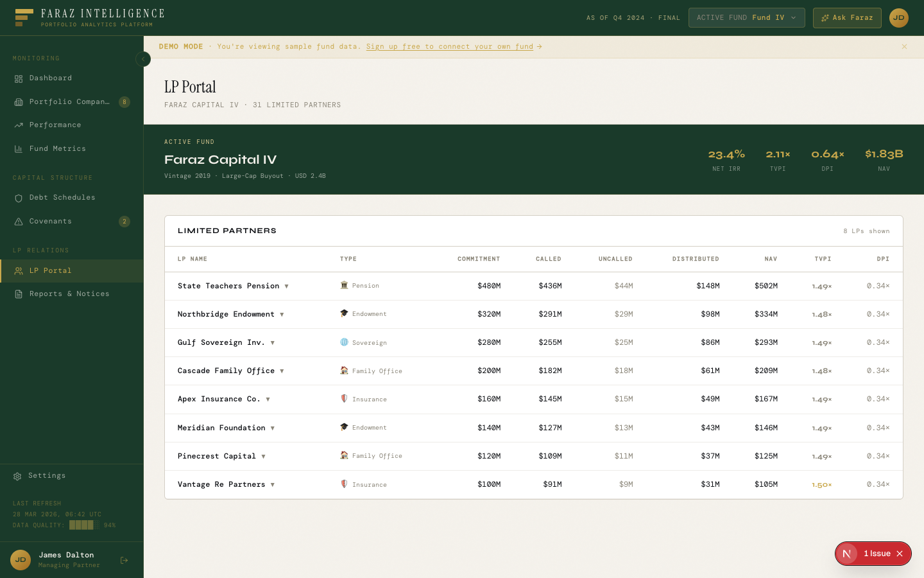The width and height of the screenshot is (924, 578).
Task: Click the Portfolio Companies badge showing 8
Action: pos(124,102)
